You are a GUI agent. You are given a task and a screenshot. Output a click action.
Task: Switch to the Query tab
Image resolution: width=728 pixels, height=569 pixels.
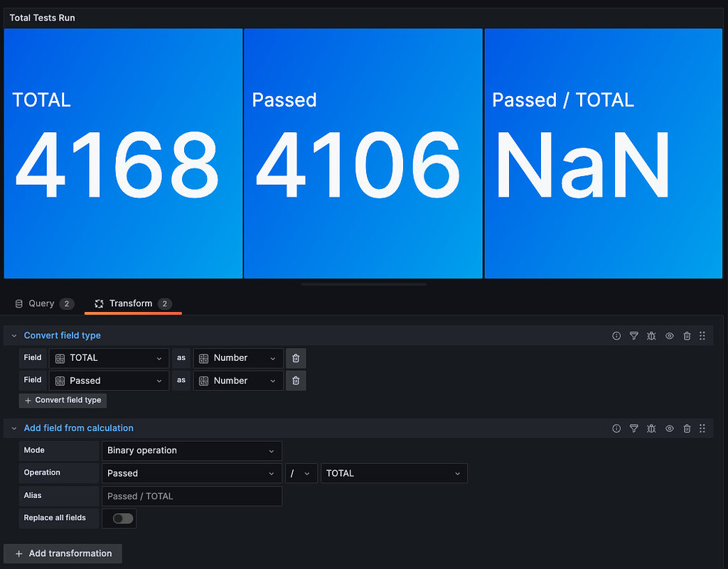coord(41,303)
